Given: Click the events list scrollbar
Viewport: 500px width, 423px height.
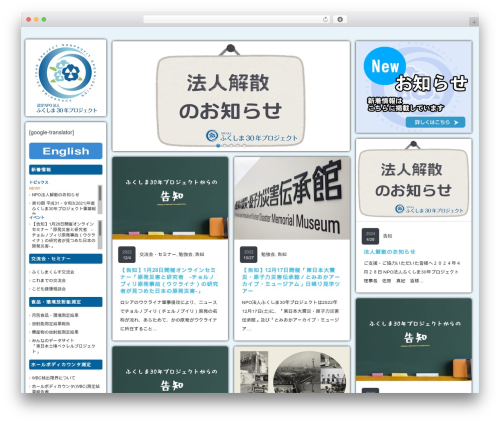Looking at the screenshot, I should [100, 234].
